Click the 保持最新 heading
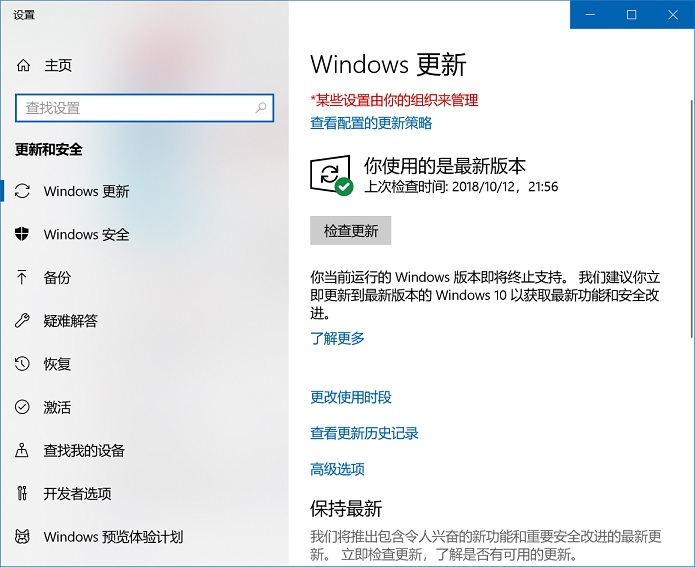Screen dimensions: 695x567 click(346, 508)
